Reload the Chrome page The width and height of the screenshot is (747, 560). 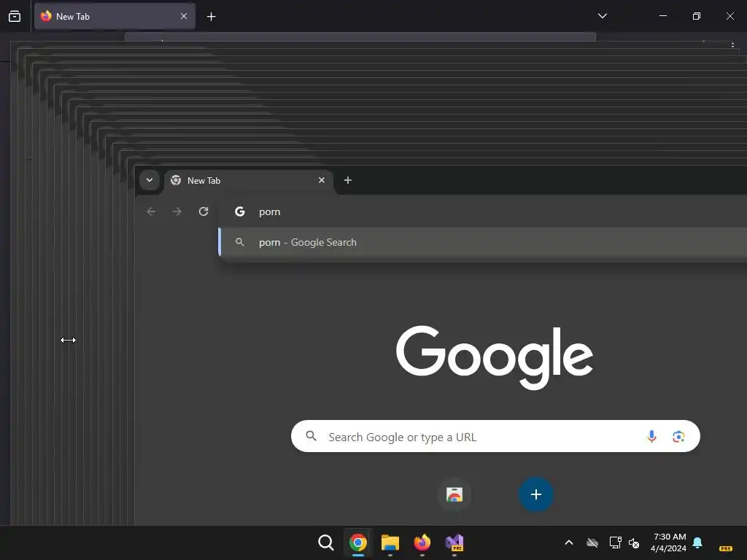[204, 211]
